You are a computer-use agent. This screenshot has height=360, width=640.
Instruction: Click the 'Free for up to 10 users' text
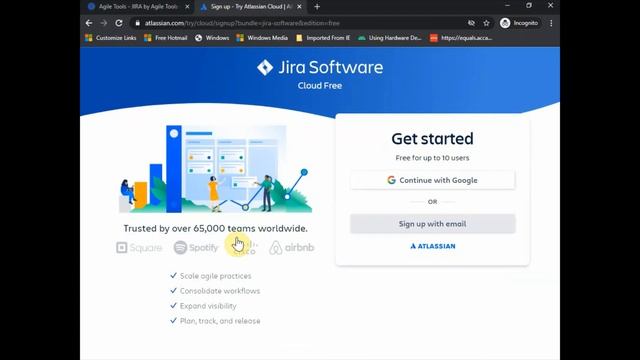click(432, 158)
